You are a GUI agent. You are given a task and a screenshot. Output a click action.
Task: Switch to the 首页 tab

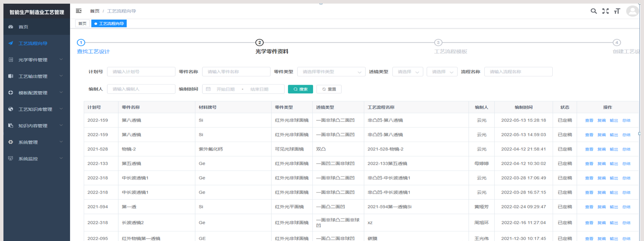82,23
